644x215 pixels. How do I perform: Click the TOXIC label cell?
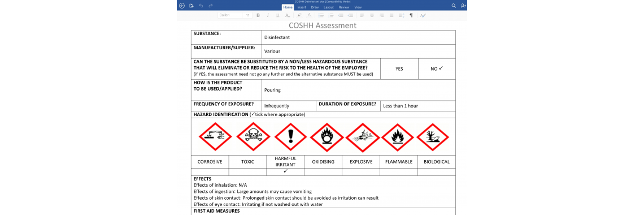pos(247,162)
